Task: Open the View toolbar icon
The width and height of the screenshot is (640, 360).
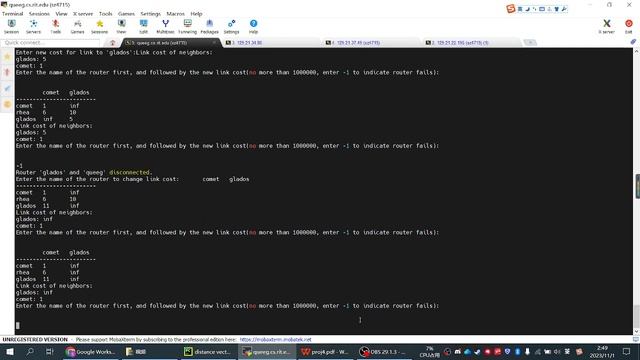Action: [121, 27]
